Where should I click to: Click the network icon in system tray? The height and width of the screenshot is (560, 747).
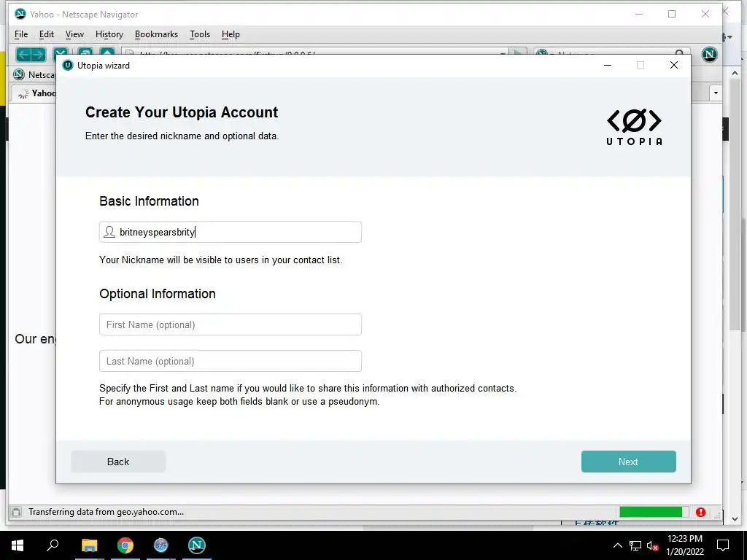coord(635,545)
